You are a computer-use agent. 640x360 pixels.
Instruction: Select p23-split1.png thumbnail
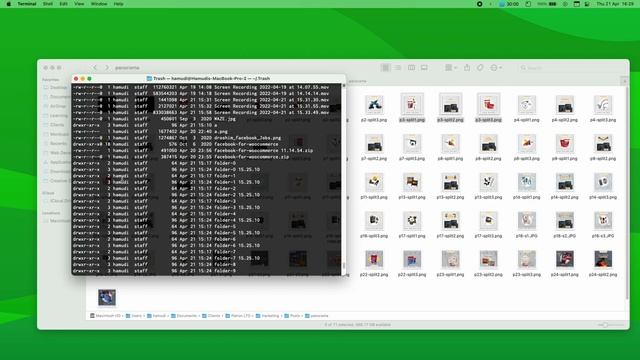pyautogui.click(x=450, y=259)
